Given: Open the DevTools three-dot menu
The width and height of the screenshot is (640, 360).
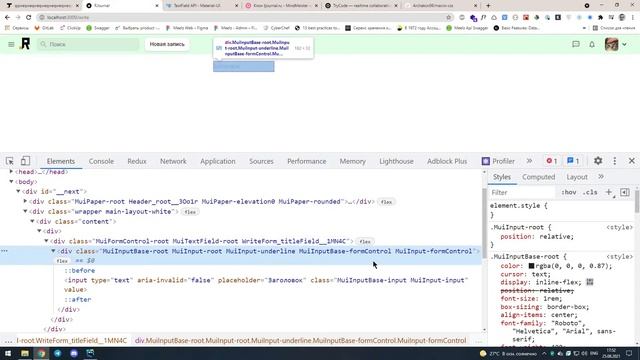Looking at the screenshot, I should (615, 161).
